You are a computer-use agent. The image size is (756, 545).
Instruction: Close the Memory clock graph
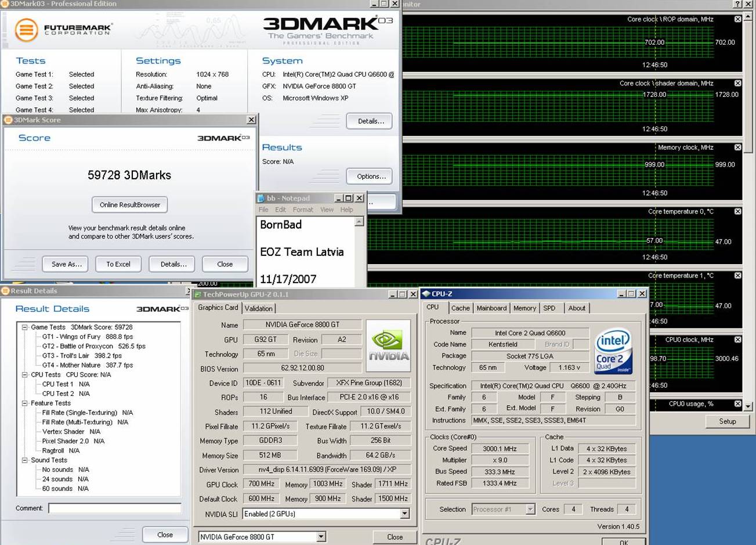[737, 147]
